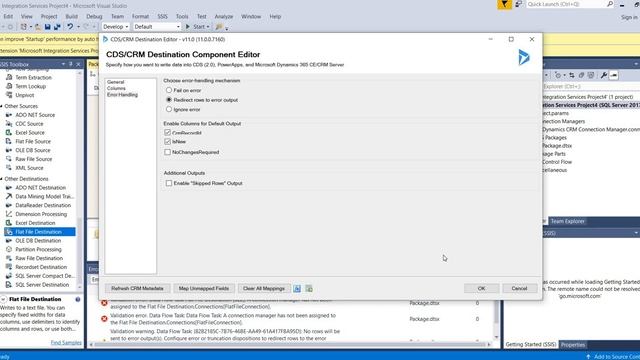
Task: Select Flat File Source icon
Action: point(9,141)
